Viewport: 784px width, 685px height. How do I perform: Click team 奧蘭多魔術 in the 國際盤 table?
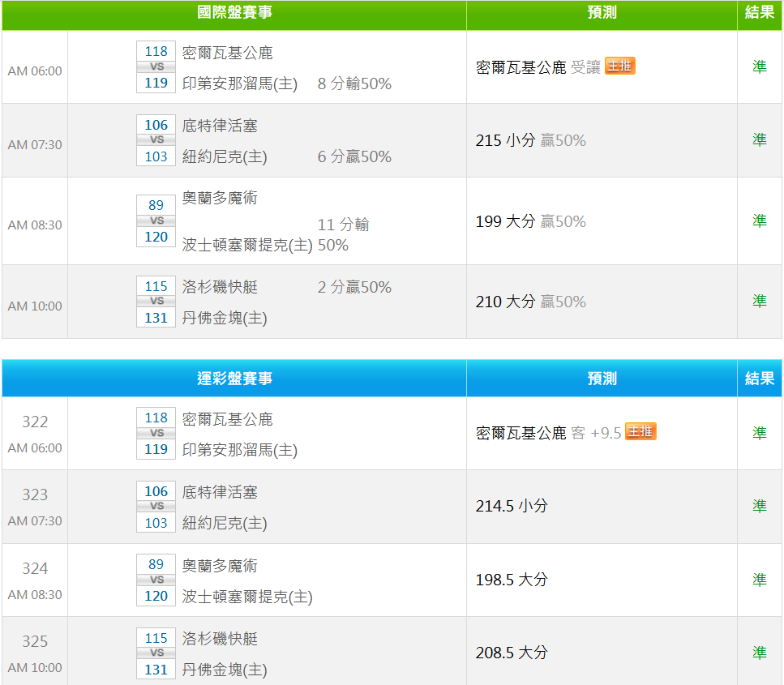220,199
